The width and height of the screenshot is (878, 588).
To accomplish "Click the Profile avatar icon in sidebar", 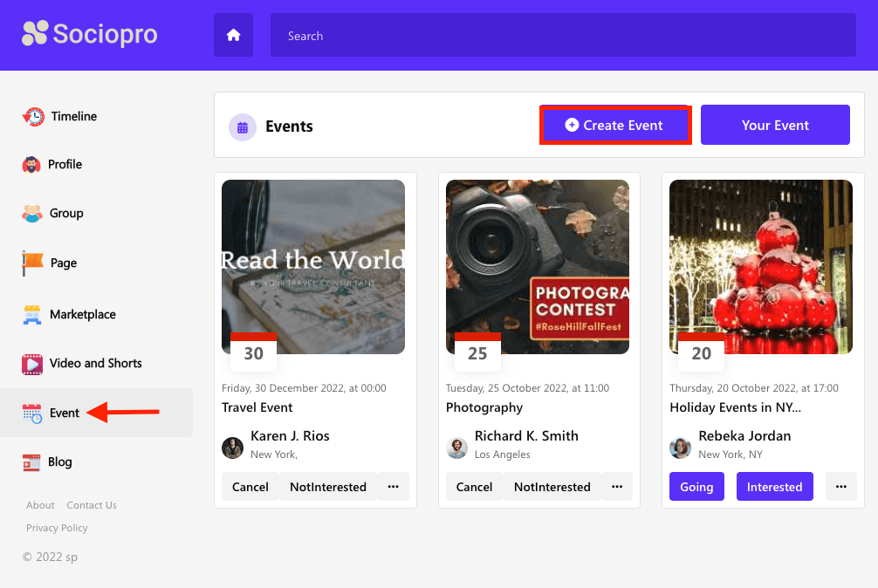I will tap(32, 165).
